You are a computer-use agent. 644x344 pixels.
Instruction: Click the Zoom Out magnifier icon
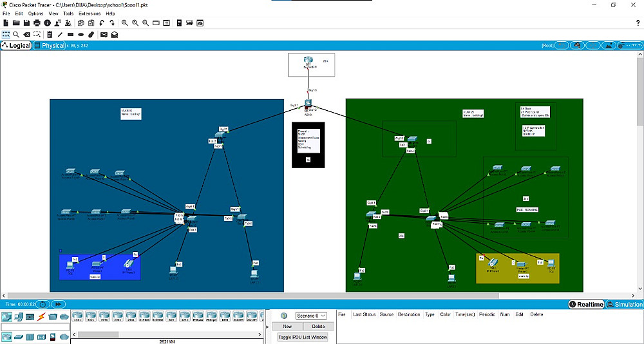click(x=146, y=23)
